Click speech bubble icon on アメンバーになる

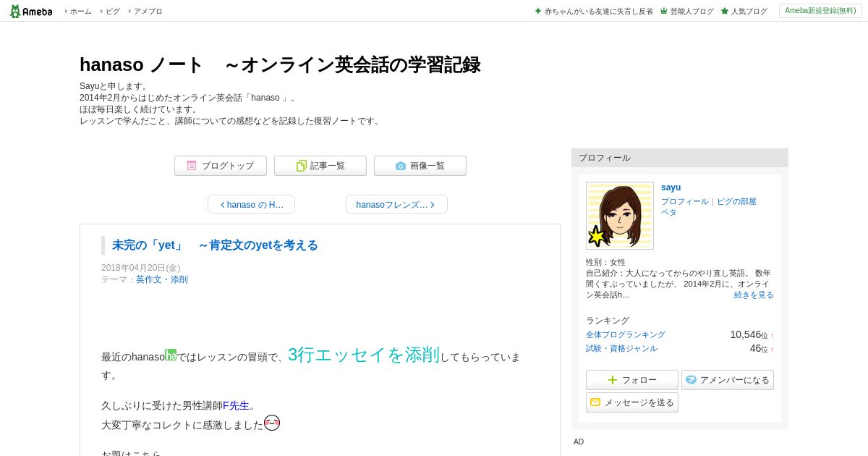(691, 380)
